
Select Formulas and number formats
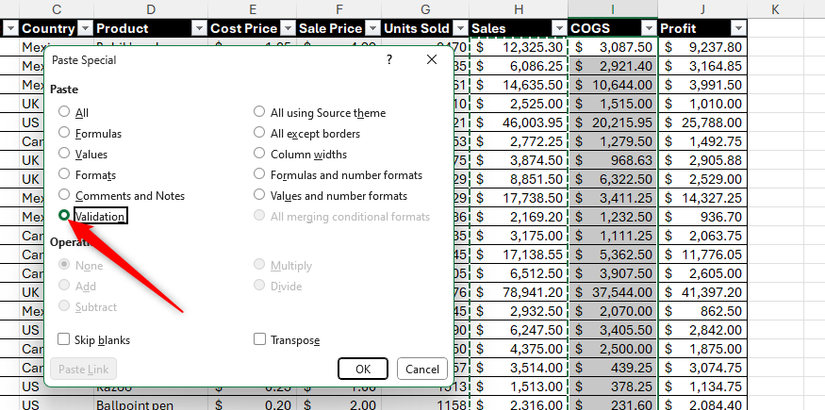259,174
